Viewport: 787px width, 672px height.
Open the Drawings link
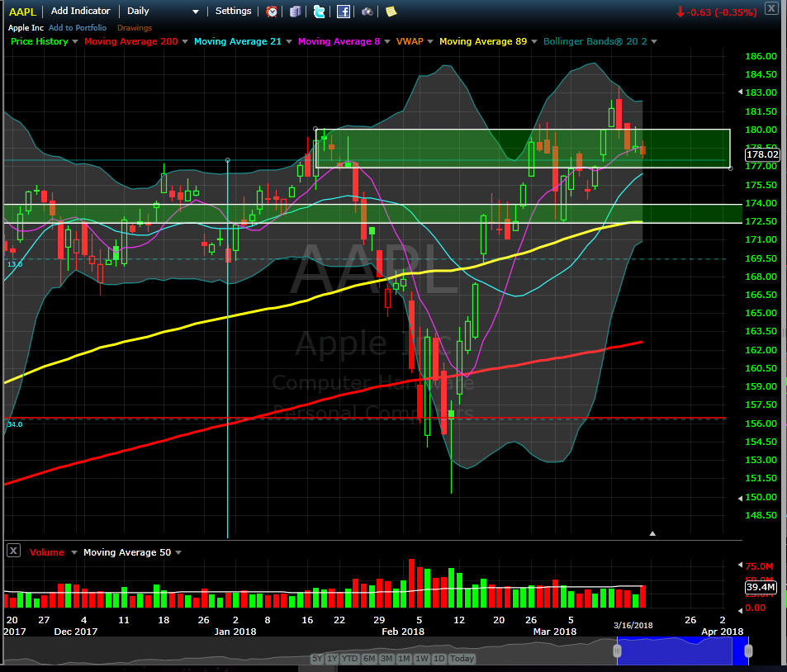coord(135,28)
